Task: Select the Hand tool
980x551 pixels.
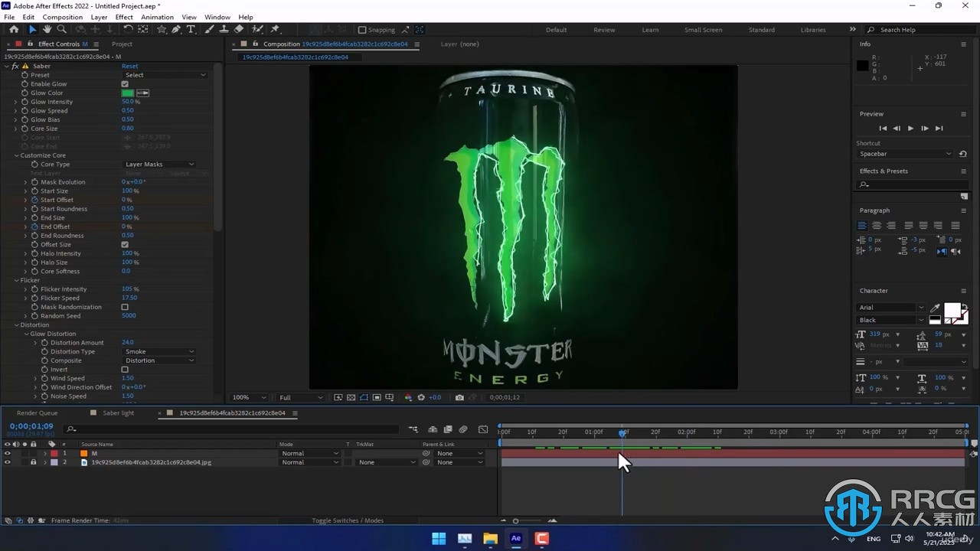Action: 47,30
